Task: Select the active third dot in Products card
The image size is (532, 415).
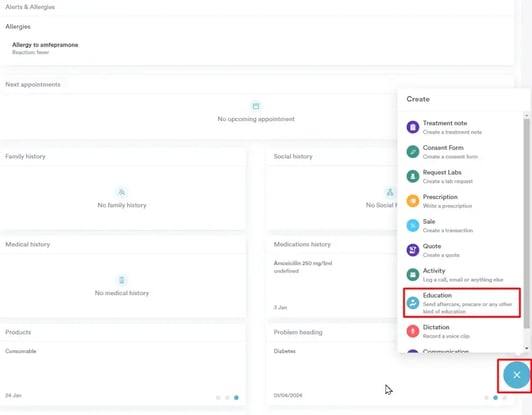Action: pyautogui.click(x=236, y=398)
